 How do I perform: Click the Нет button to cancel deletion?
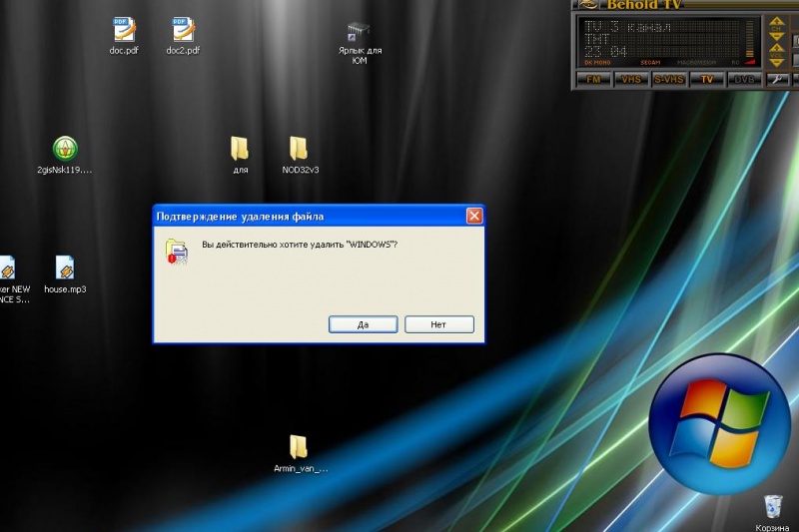pyautogui.click(x=439, y=324)
